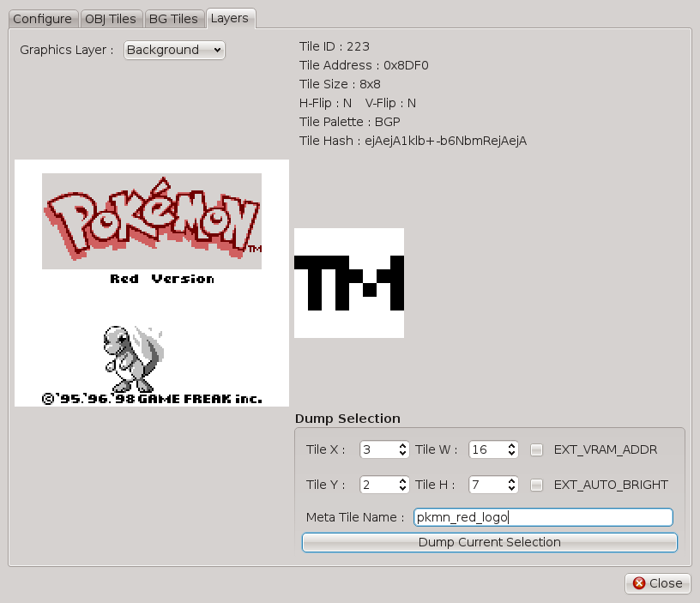700x603 pixels.
Task: Switch to the OBJ Tiles tab
Action: click(111, 19)
